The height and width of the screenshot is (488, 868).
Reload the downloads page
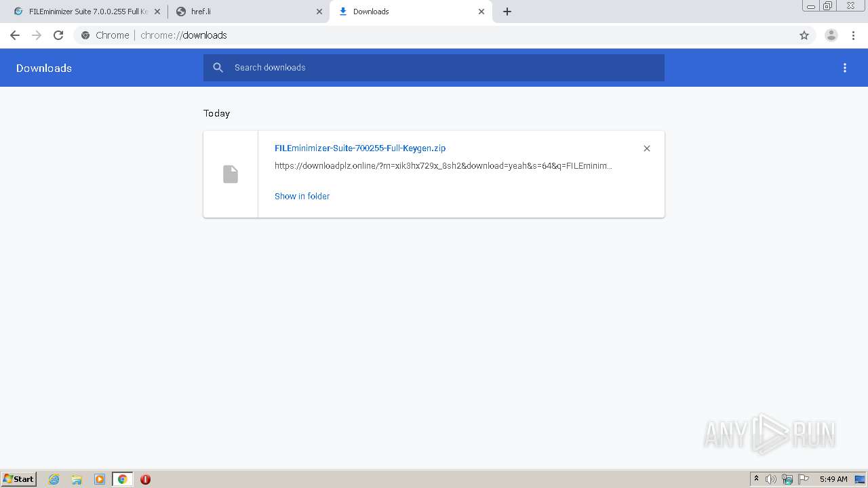tap(58, 35)
